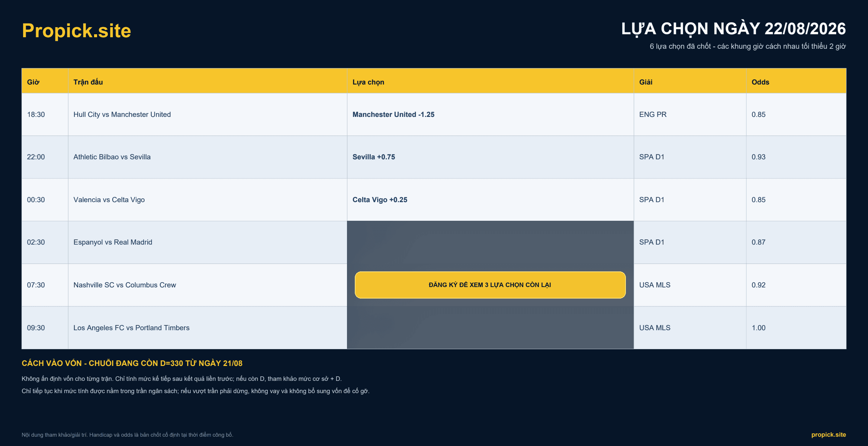This screenshot has height=446, width=868.
Task: Click the date heading 22/08/2026
Action: click(x=805, y=29)
